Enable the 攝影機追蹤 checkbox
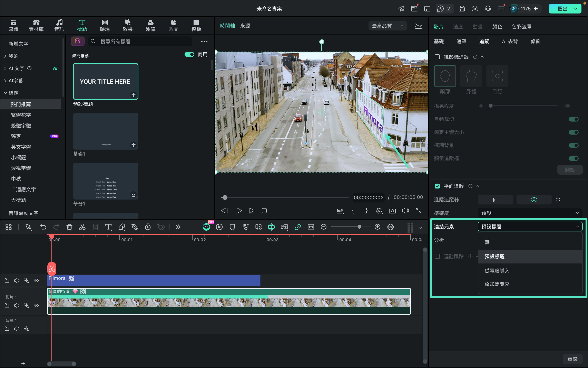588x368 pixels. 437,57
